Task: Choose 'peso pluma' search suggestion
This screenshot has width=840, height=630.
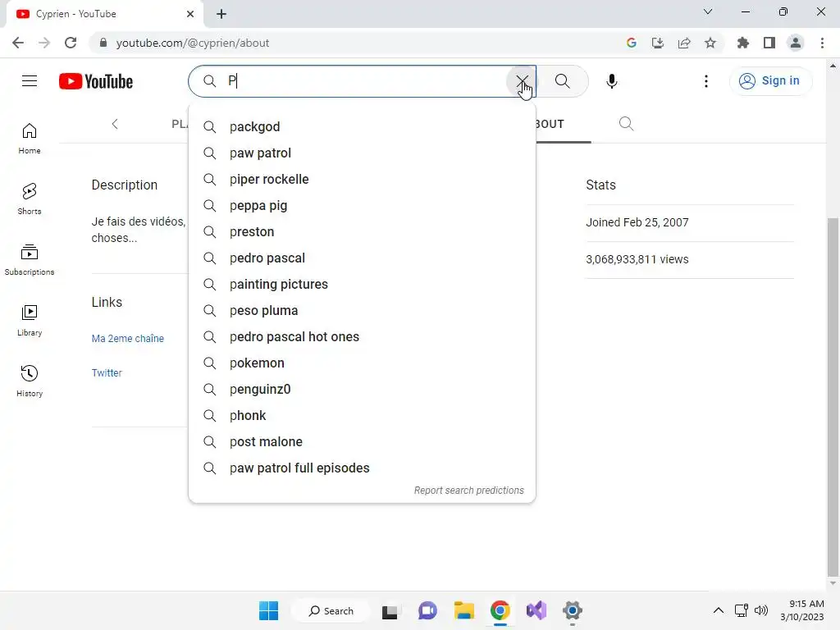Action: click(x=362, y=311)
